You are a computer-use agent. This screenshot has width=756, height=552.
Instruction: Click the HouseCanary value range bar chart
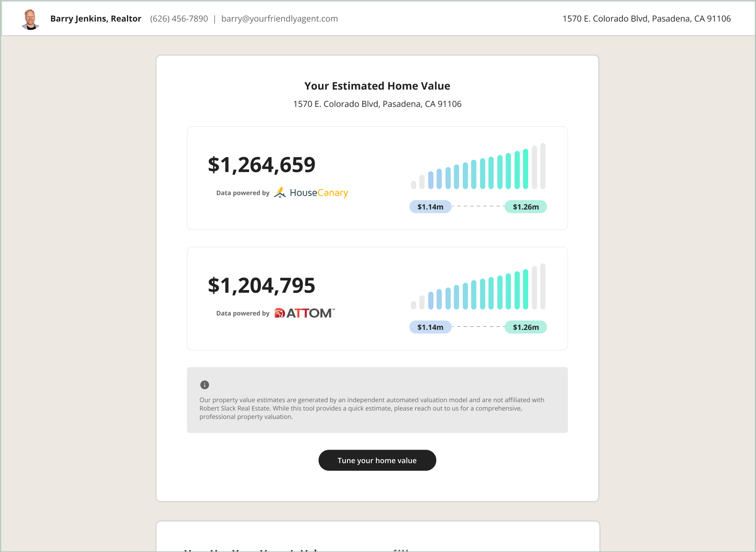click(x=478, y=167)
